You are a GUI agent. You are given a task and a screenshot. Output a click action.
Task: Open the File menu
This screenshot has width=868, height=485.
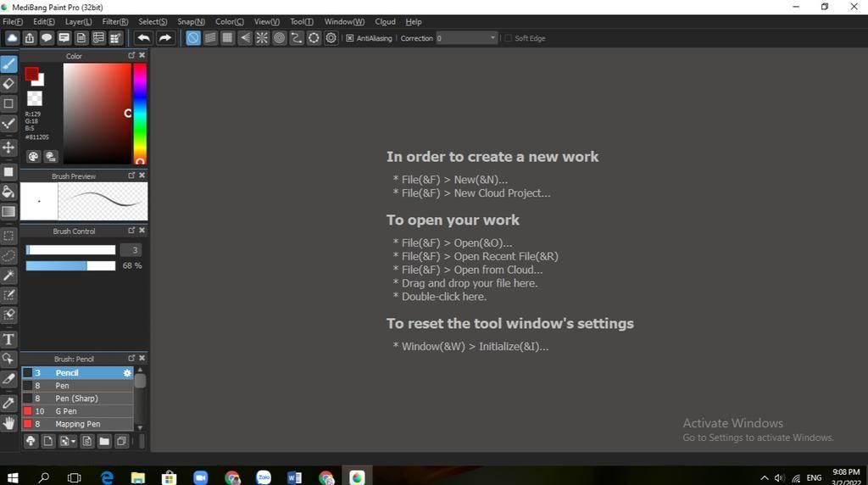click(13, 21)
